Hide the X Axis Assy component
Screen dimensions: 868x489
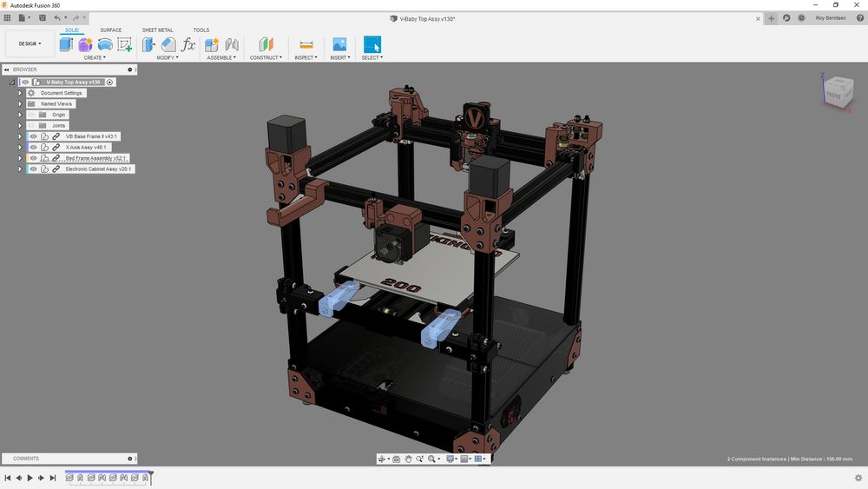point(33,148)
